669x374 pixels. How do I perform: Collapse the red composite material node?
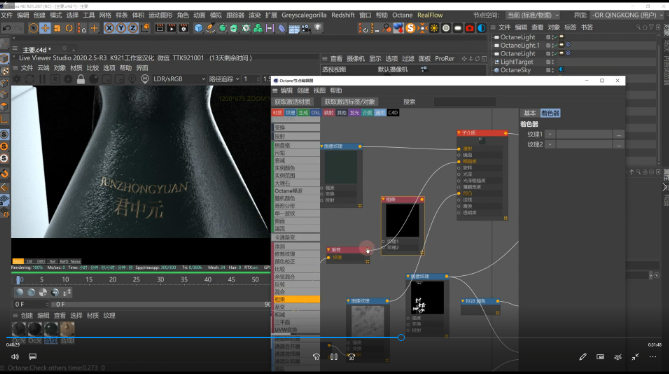pyautogui.click(x=459, y=133)
